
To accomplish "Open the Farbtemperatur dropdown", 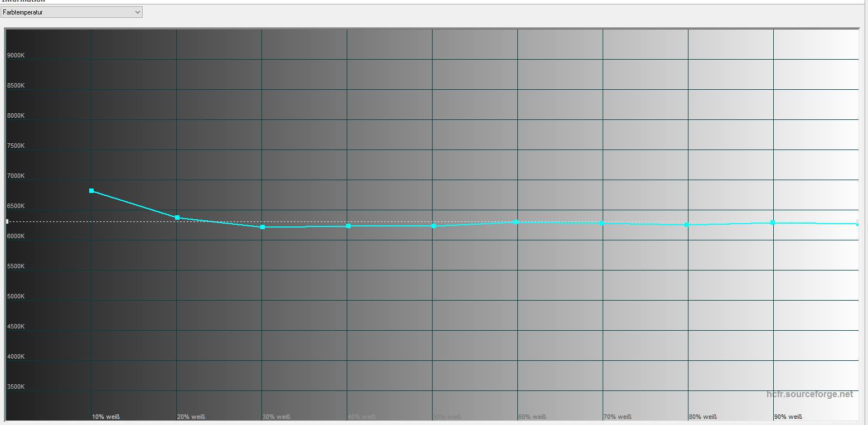I will (71, 12).
